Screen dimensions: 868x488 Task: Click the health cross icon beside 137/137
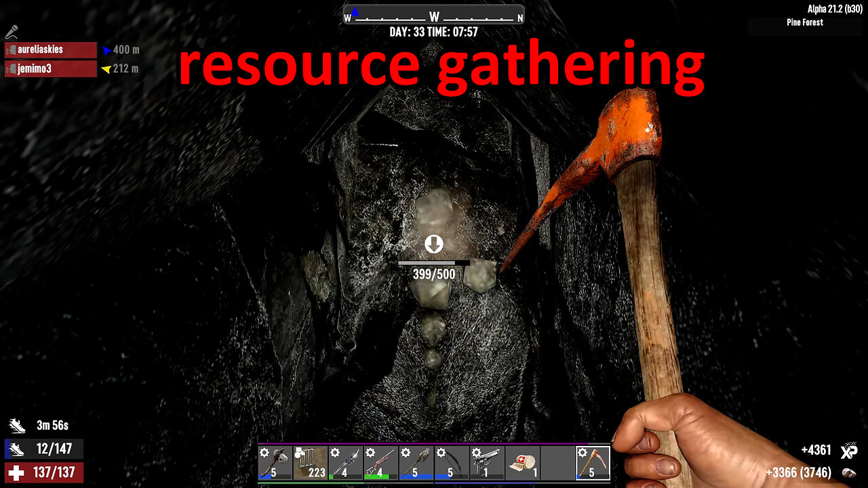pos(16,472)
